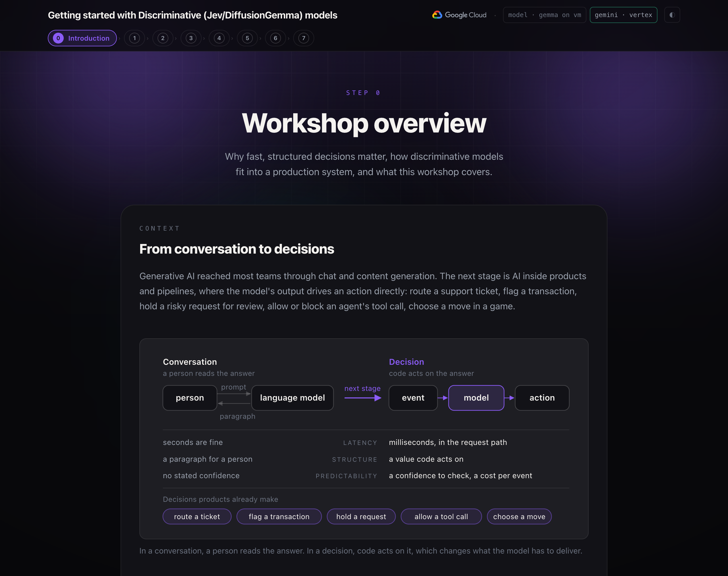The image size is (728, 576).
Task: Click the 'LATENCY' row label
Action: tap(360, 443)
